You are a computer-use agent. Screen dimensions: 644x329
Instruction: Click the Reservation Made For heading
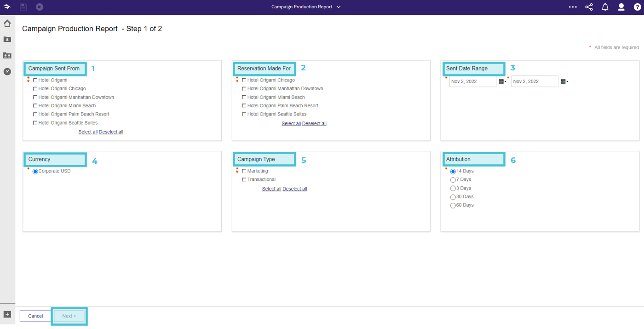click(x=264, y=69)
